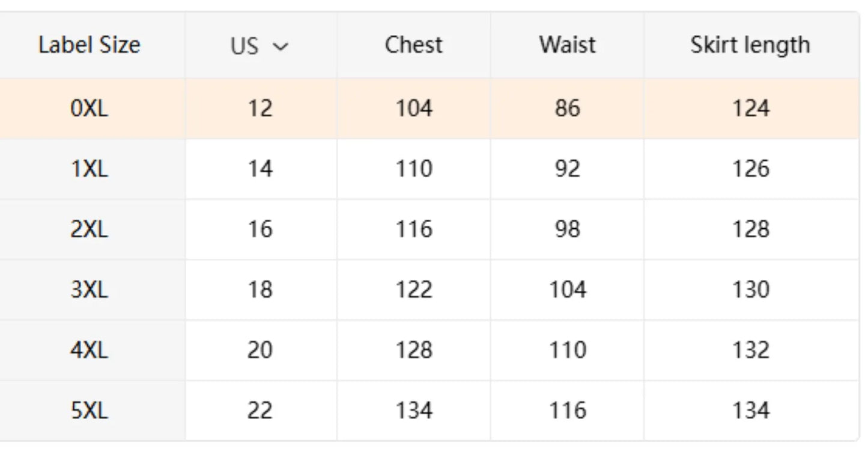Select the 4XL label size cell

90,350
